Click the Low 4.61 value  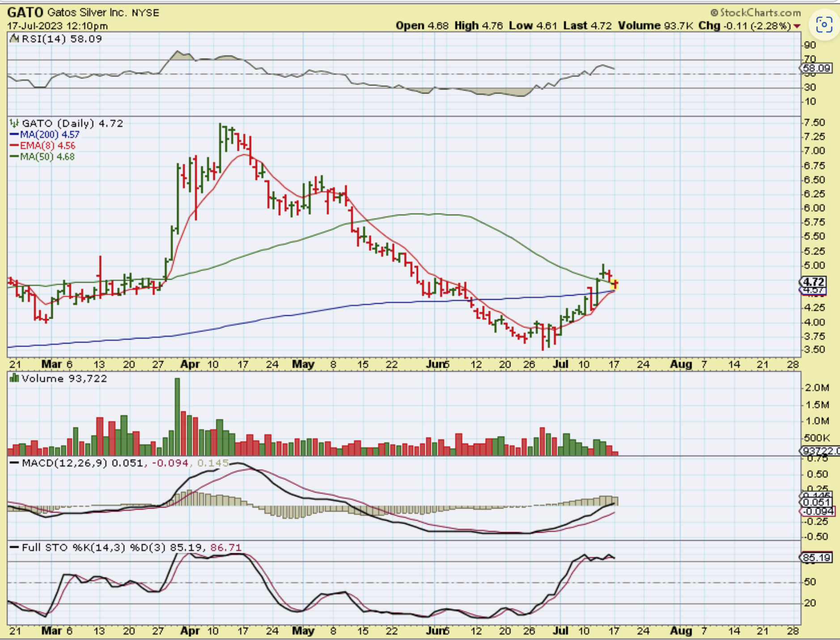click(x=533, y=25)
